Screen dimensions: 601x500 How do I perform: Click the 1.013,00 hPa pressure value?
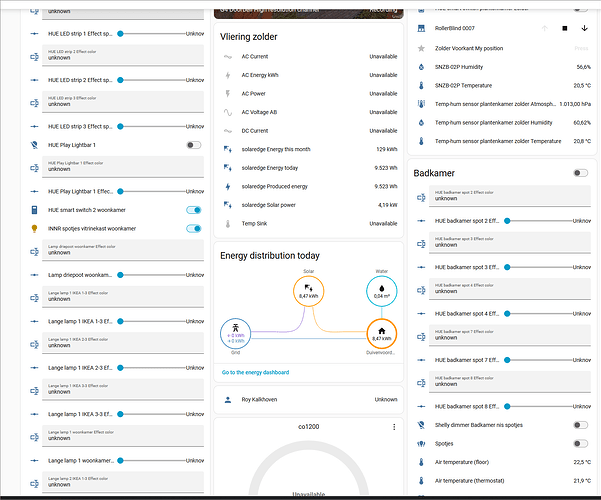click(x=575, y=104)
